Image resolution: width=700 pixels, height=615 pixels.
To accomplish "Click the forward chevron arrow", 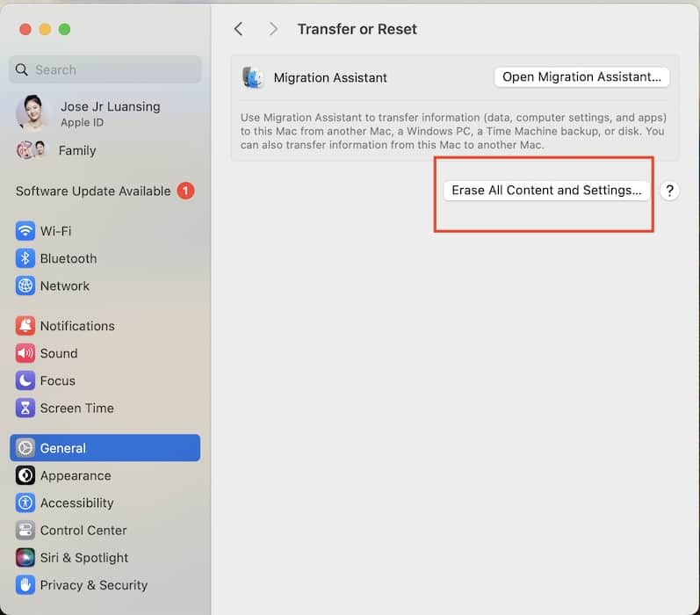I will tap(273, 29).
